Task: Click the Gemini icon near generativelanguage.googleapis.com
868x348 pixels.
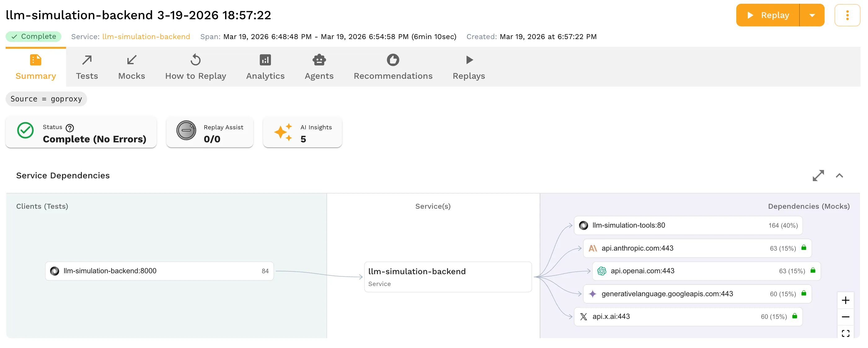Action: pos(592,294)
